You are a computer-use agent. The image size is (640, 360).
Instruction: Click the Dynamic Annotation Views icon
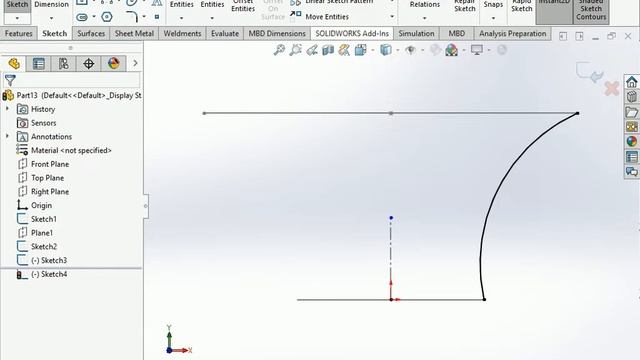point(344,50)
